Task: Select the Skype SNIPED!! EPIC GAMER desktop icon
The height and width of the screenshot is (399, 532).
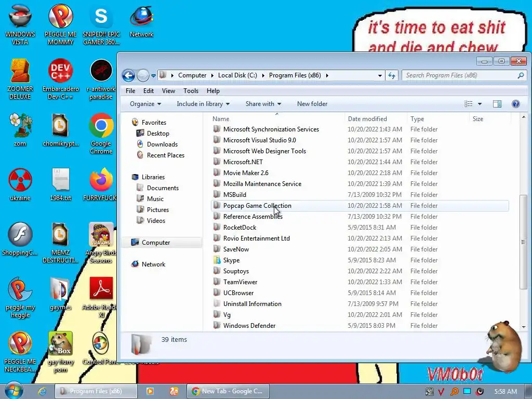Action: (x=101, y=24)
